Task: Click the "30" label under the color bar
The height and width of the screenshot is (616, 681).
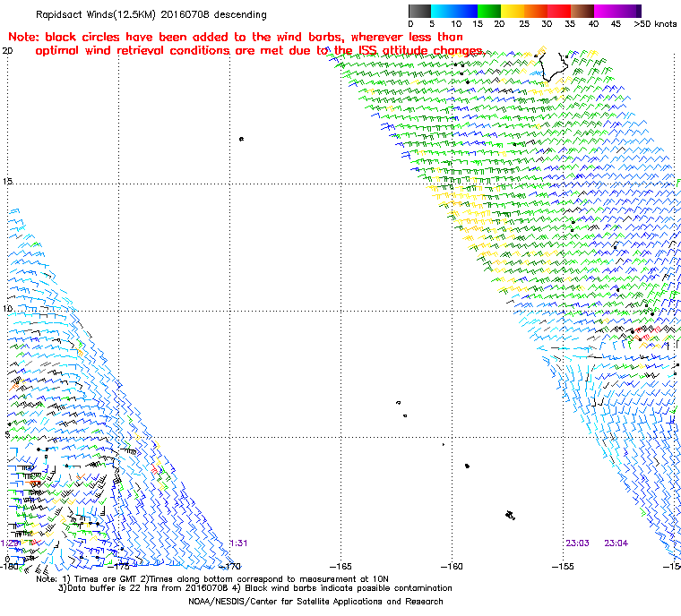Action: [547, 24]
